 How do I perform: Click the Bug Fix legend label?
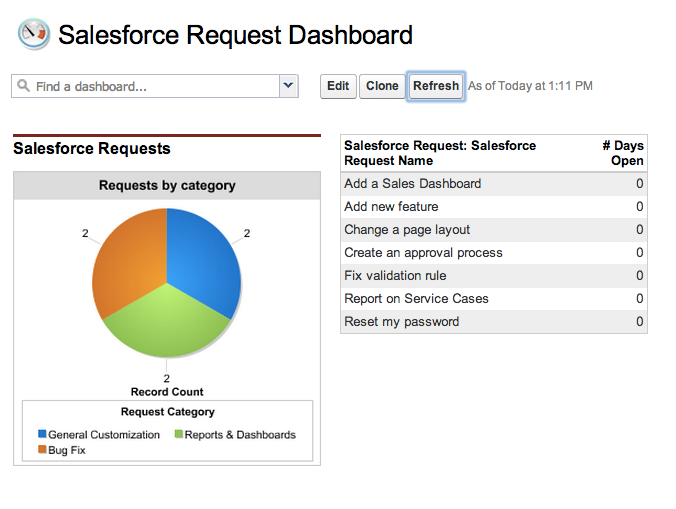click(67, 450)
